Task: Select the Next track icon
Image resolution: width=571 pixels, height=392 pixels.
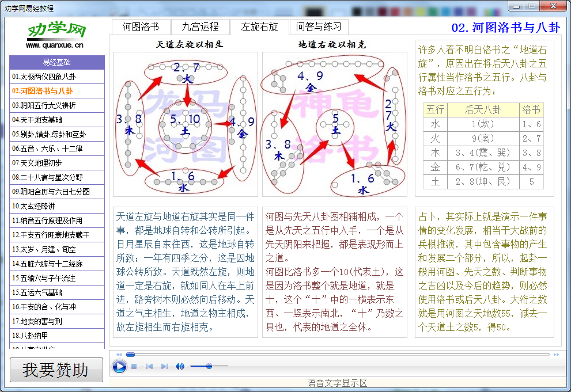Action: (164, 366)
